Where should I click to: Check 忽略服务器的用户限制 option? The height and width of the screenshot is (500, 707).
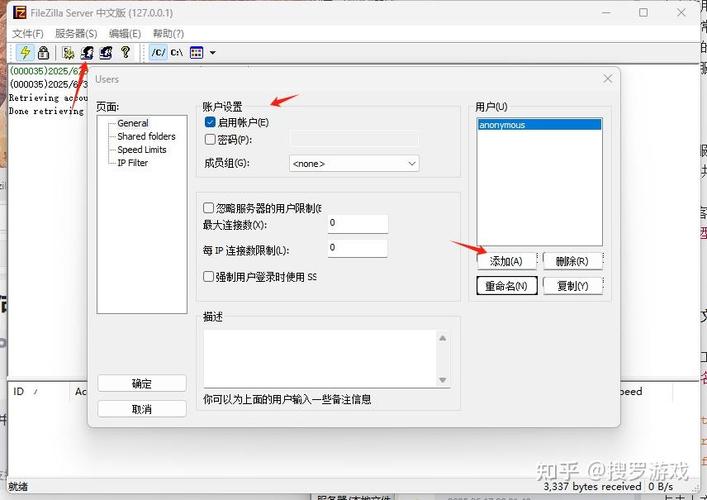point(208,208)
